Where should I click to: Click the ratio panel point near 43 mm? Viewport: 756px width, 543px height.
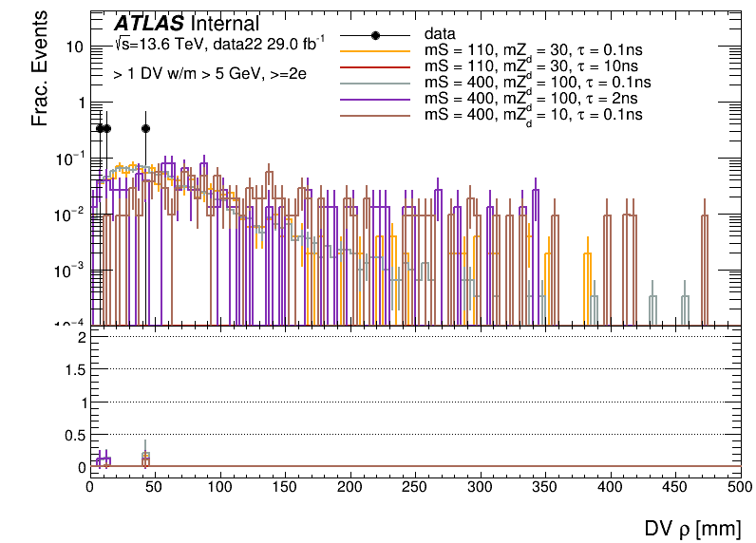(x=145, y=457)
